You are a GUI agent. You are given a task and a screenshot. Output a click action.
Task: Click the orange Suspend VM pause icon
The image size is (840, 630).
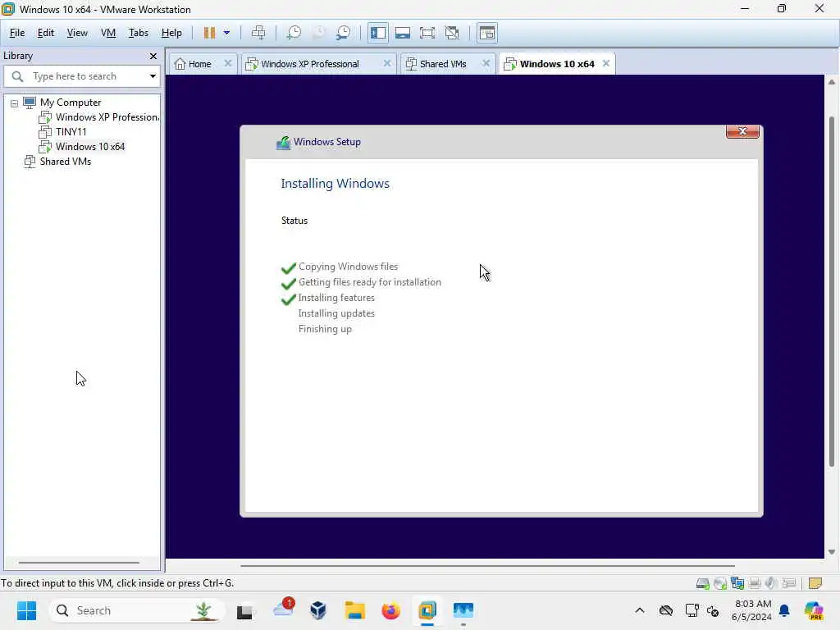(209, 33)
